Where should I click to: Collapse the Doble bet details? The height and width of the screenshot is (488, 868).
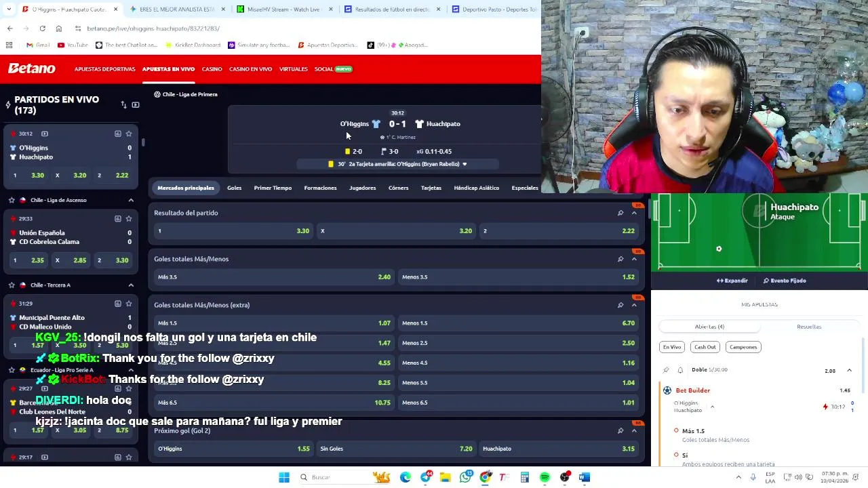[849, 371]
